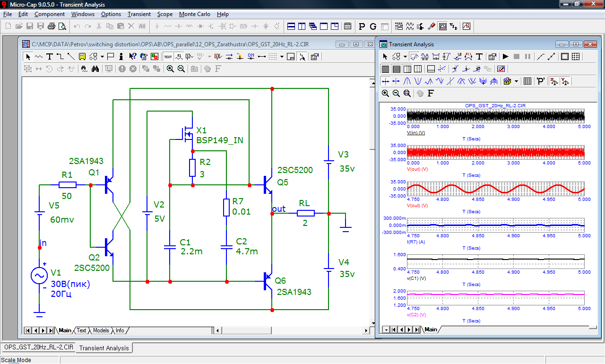Image resolution: width=605 pixels, height=364 pixels.
Task: Click the numeric output table icon in Transient toolbar
Action: (527, 81)
